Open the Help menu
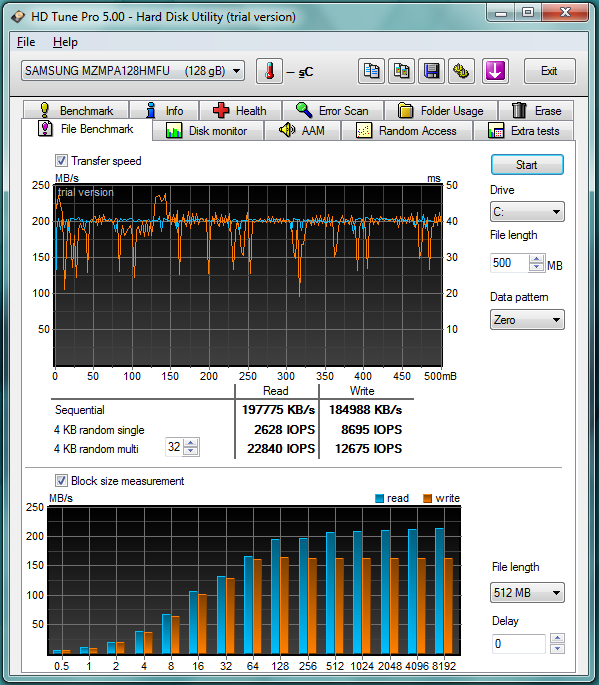The width and height of the screenshot is (599, 685). pyautogui.click(x=65, y=42)
